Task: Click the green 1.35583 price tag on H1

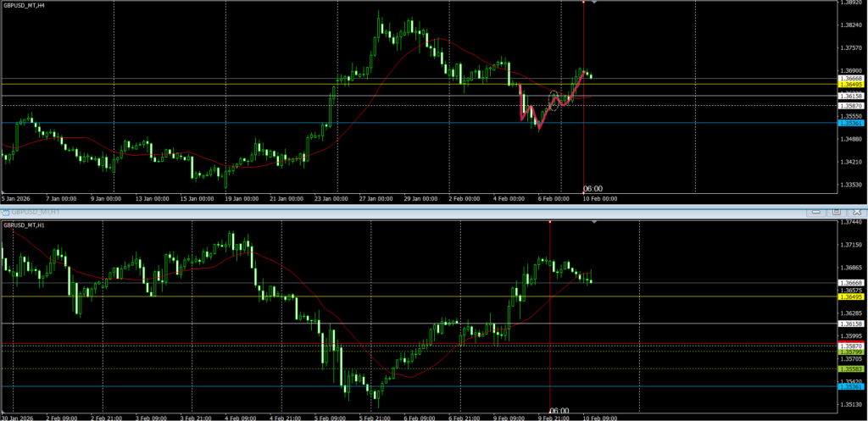Action: click(x=850, y=369)
